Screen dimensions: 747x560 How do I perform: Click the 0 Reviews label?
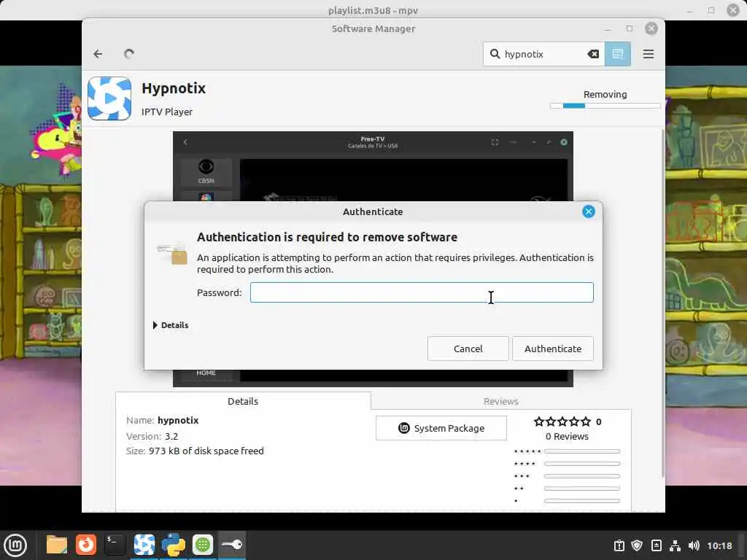pos(567,436)
